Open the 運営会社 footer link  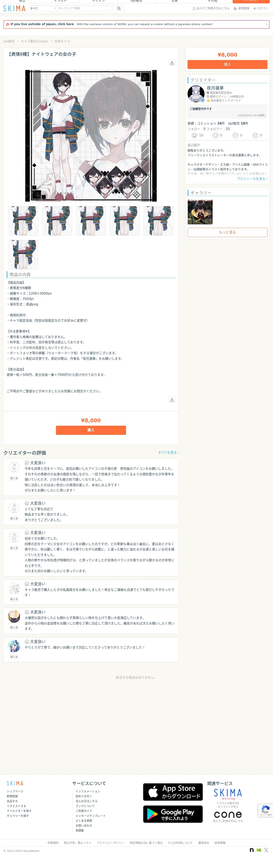click(x=203, y=843)
